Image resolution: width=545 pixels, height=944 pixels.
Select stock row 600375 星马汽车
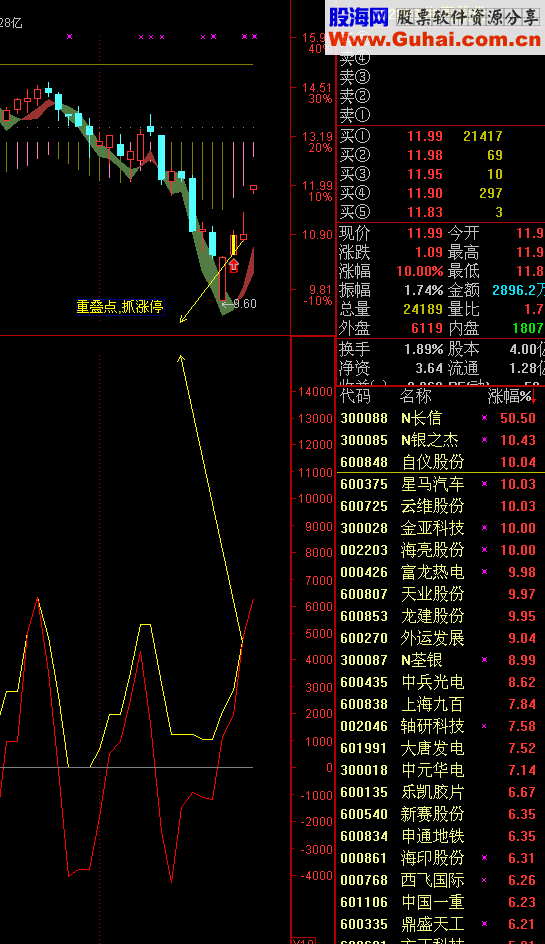(x=440, y=484)
